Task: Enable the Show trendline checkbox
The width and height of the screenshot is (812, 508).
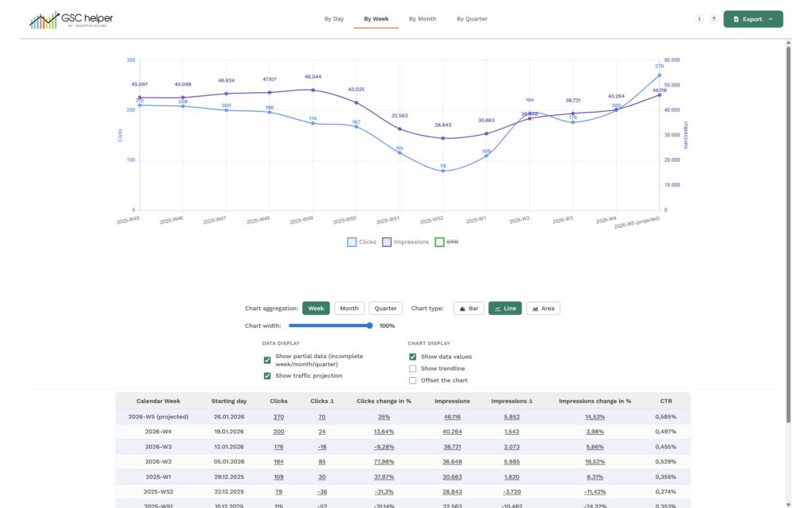Action: tap(412, 368)
